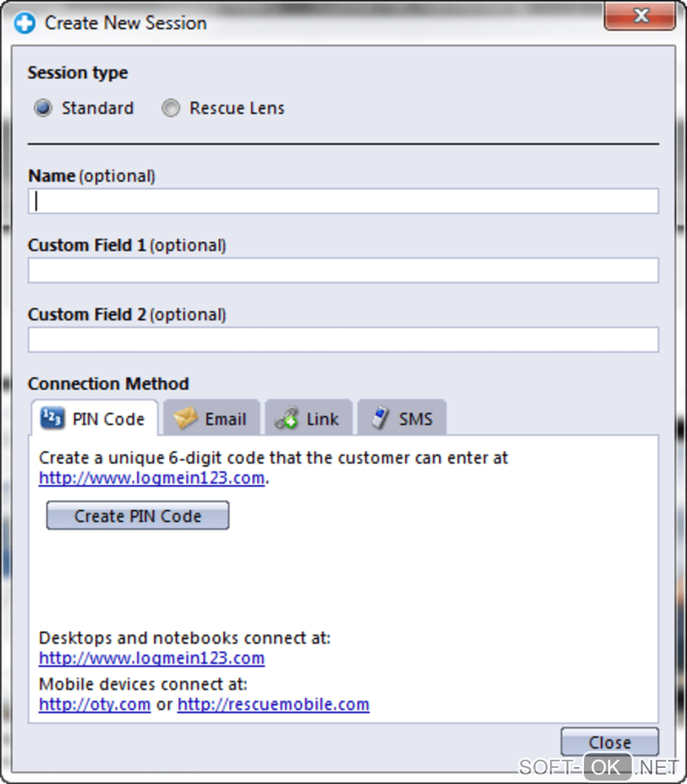The height and width of the screenshot is (784, 687).
Task: Switch to the SMS tab
Action: tap(401, 419)
